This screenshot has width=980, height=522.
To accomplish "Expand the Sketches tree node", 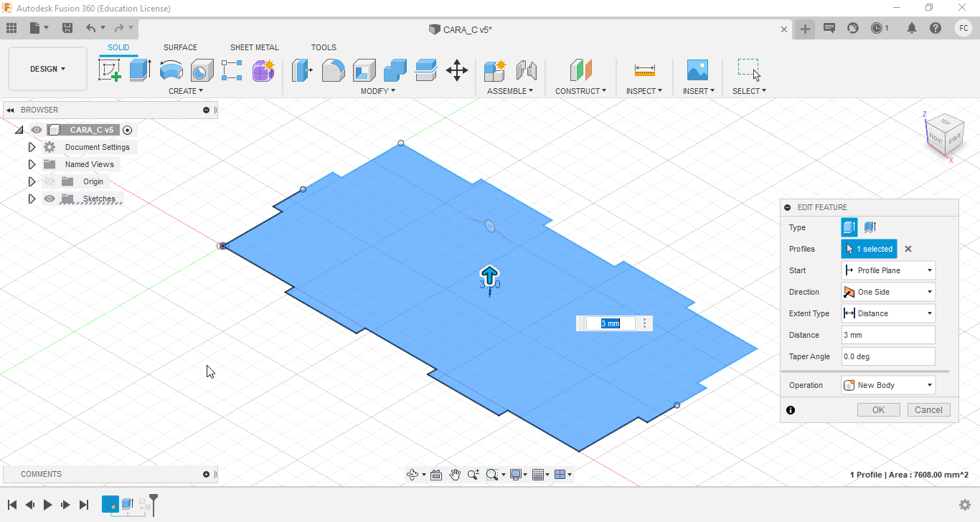I will pyautogui.click(x=32, y=199).
